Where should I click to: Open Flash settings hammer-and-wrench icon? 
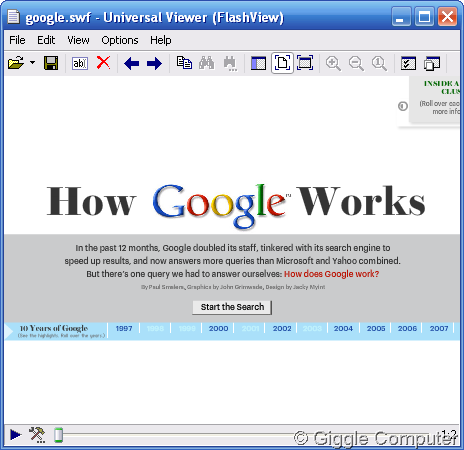tap(37, 435)
